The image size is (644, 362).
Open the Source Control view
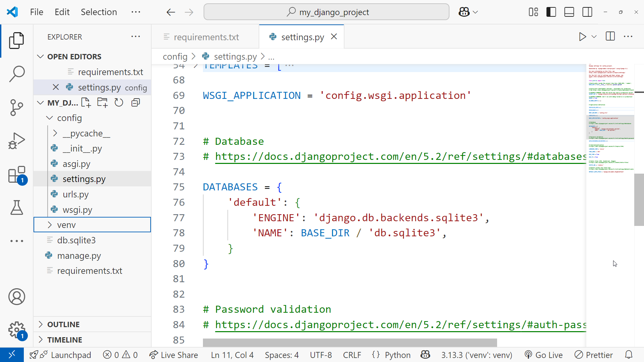click(x=16, y=107)
